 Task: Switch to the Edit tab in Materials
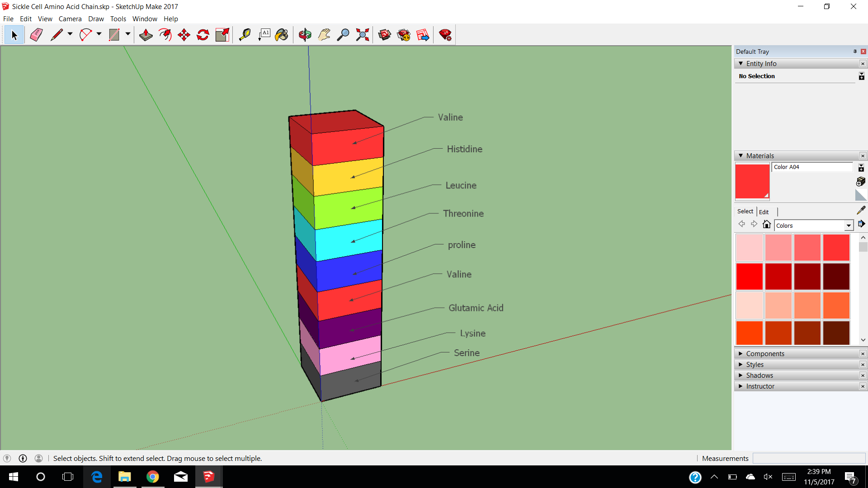[764, 212]
